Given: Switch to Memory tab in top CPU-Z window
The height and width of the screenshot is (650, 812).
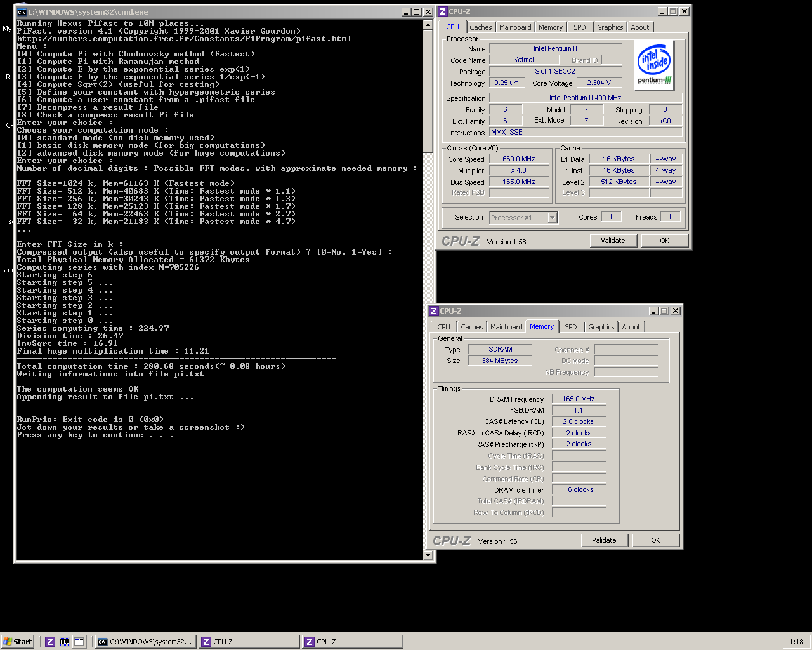Looking at the screenshot, I should point(551,27).
